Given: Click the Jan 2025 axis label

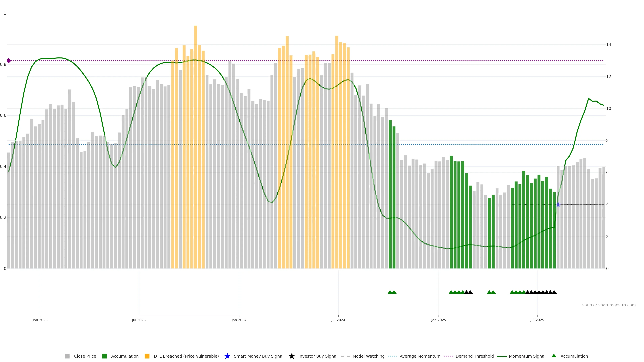Looking at the screenshot, I should pyautogui.click(x=438, y=320).
